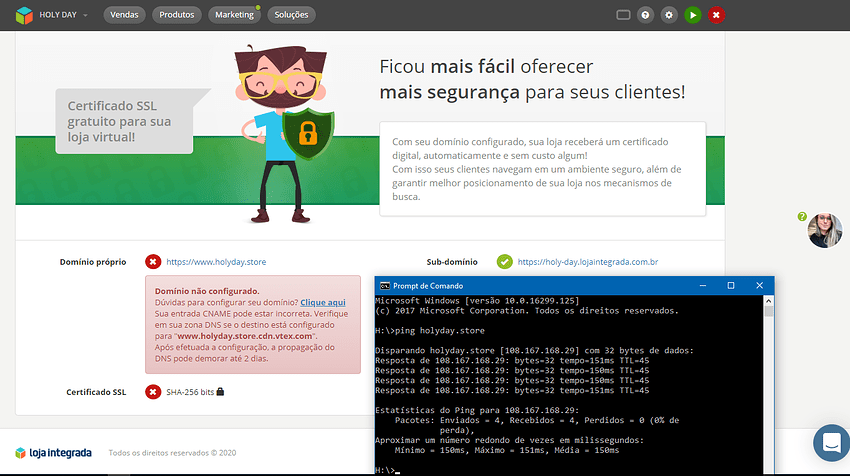Open the Vendas menu
The width and height of the screenshot is (850, 476).
pyautogui.click(x=124, y=15)
